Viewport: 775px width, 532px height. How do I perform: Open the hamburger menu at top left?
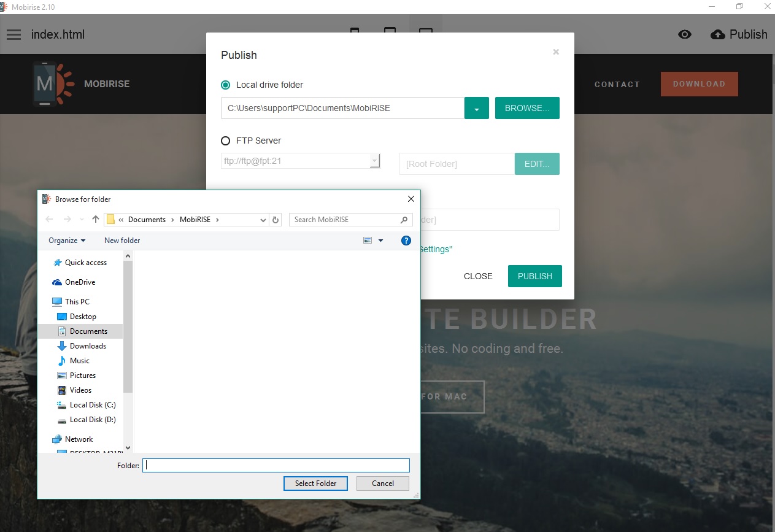pyautogui.click(x=13, y=34)
